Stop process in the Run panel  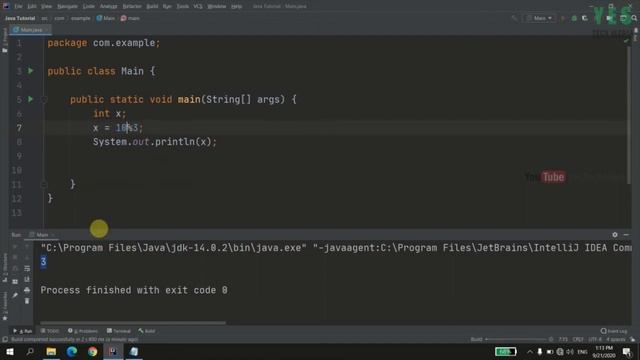click(x=15, y=257)
